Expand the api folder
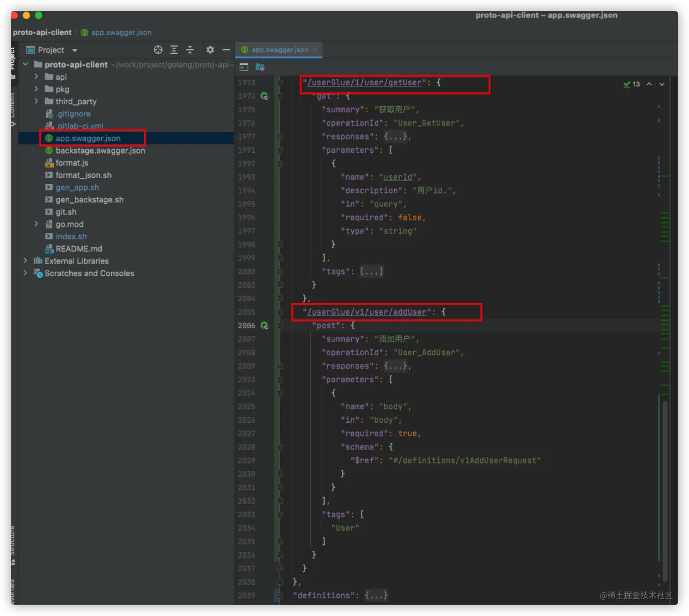This screenshot has height=616, width=689. click(36, 77)
